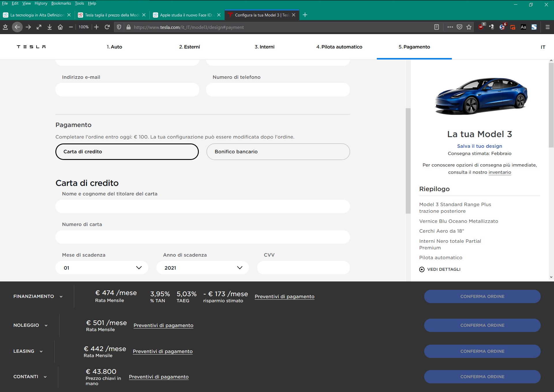Expand the NOLEGGIO section
The image size is (554, 392).
[x=30, y=325]
